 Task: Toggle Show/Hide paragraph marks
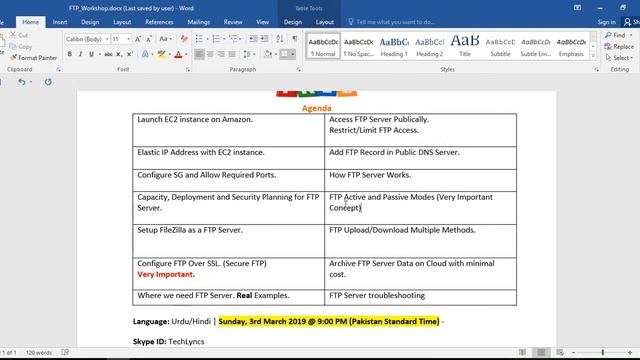[294, 39]
